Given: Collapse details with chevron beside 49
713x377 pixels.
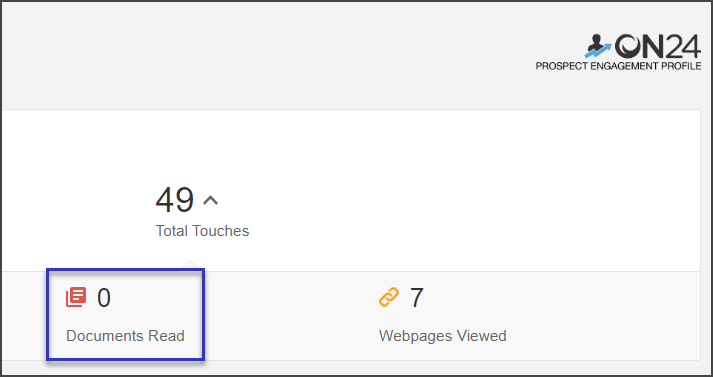Looking at the screenshot, I should coord(211,200).
